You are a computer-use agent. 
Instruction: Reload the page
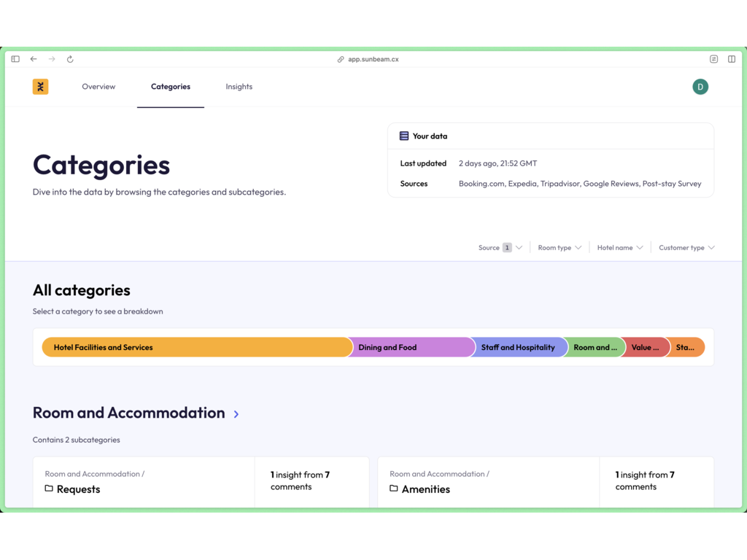coord(70,59)
